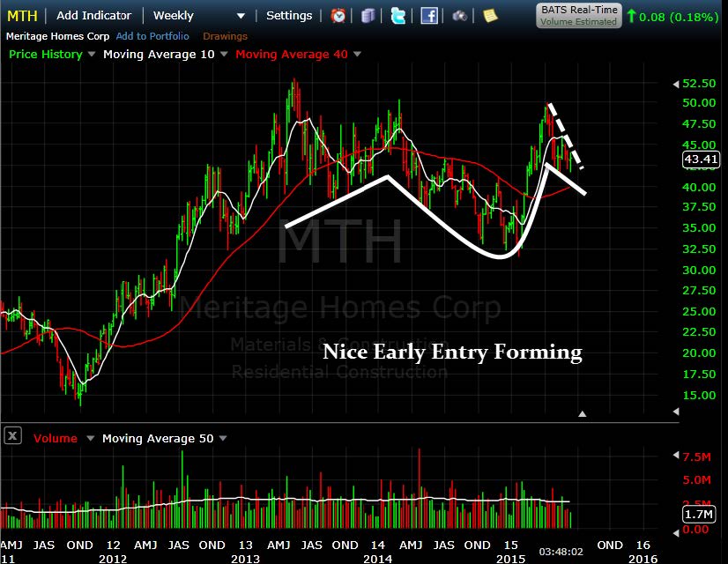This screenshot has width=728, height=564.
Task: Click the Moving Average 40 label
Action: click(x=292, y=55)
